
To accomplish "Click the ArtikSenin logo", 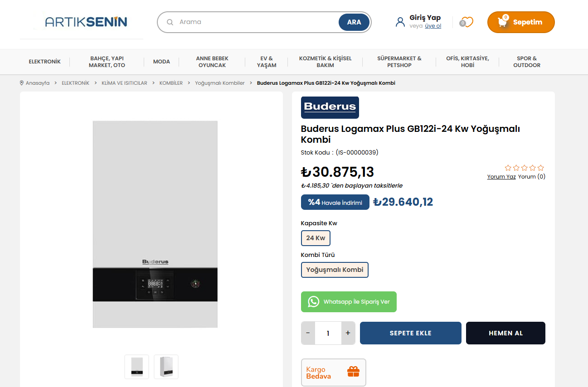I will coord(86,22).
